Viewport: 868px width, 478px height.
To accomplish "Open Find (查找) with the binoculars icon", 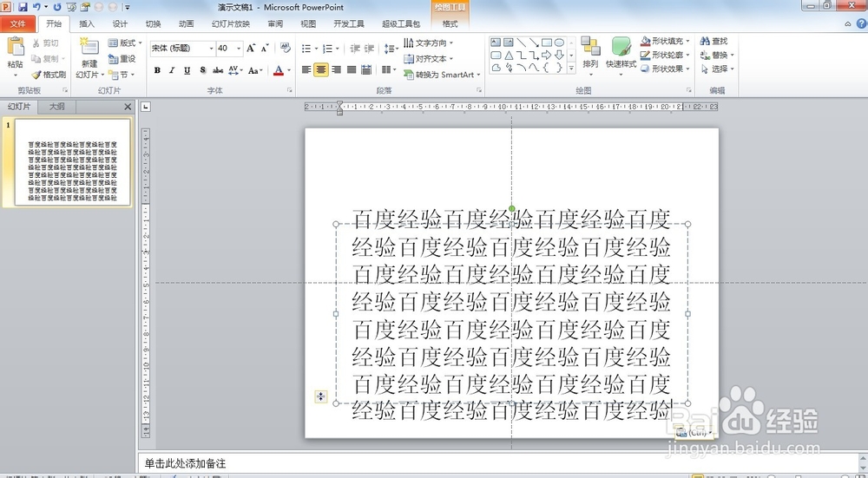I will pyautogui.click(x=713, y=41).
